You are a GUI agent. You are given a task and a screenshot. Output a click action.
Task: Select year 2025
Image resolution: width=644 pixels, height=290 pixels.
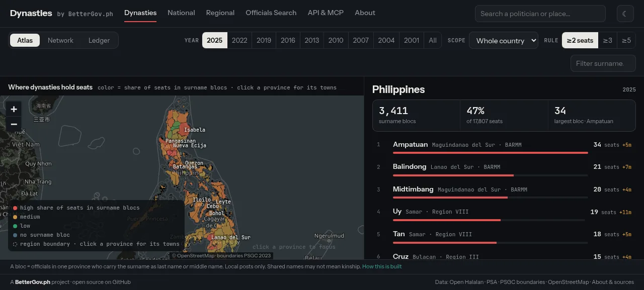tap(214, 40)
